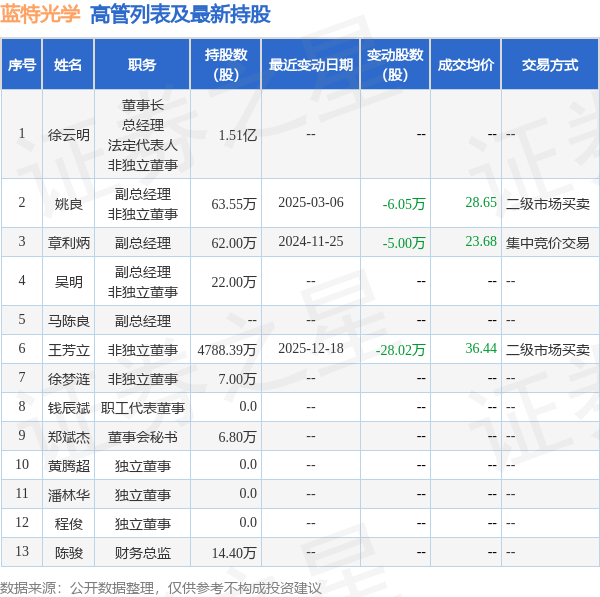Click the 数据来源 disclaimer footer text
600x597 pixels.
[x=160, y=587]
